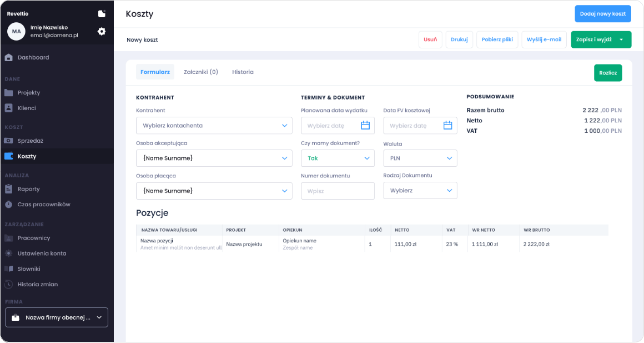
Task: Click the MA user avatar
Action: pyautogui.click(x=16, y=32)
